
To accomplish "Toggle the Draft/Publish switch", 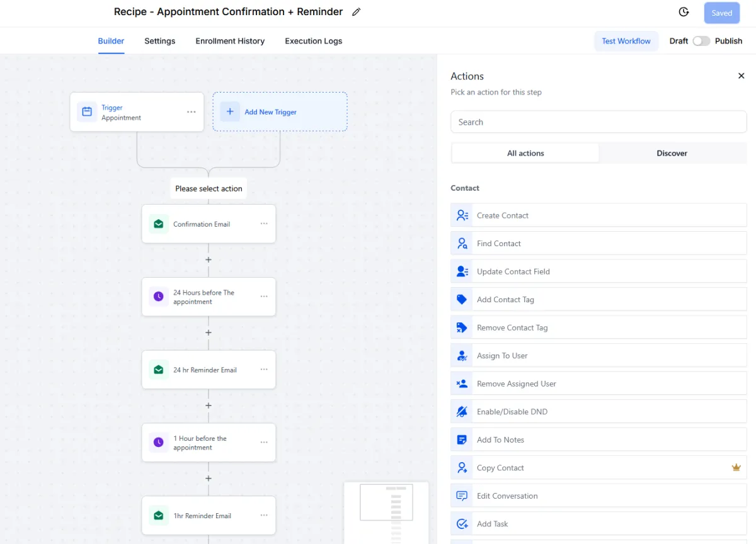I will pyautogui.click(x=701, y=41).
